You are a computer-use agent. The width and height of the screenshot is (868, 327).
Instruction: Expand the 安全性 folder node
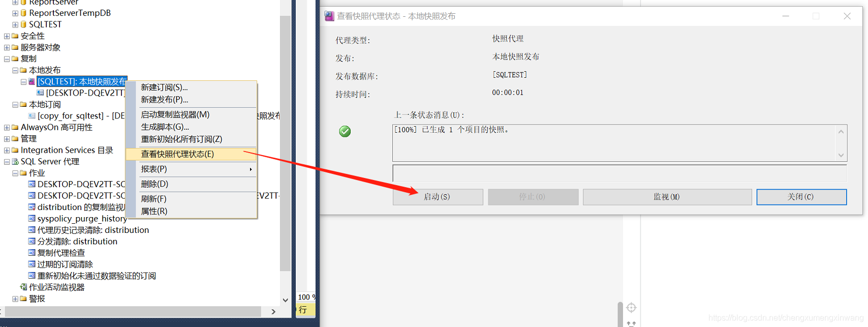(7, 36)
